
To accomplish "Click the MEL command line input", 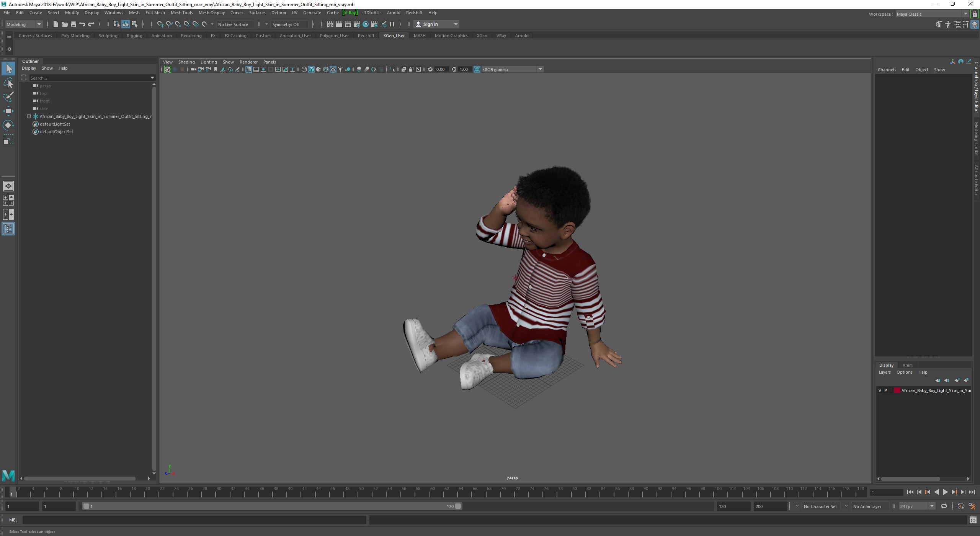I will [x=194, y=520].
